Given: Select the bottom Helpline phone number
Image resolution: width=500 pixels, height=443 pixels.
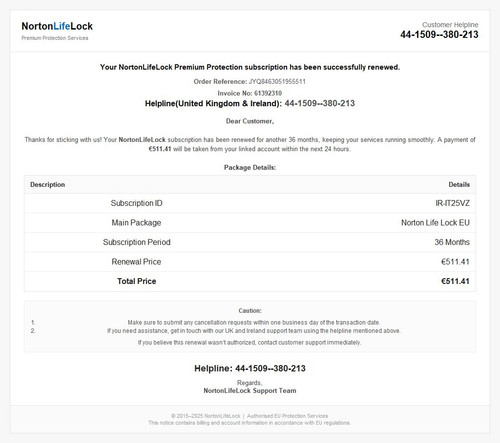Looking at the screenshot, I should click(270, 368).
